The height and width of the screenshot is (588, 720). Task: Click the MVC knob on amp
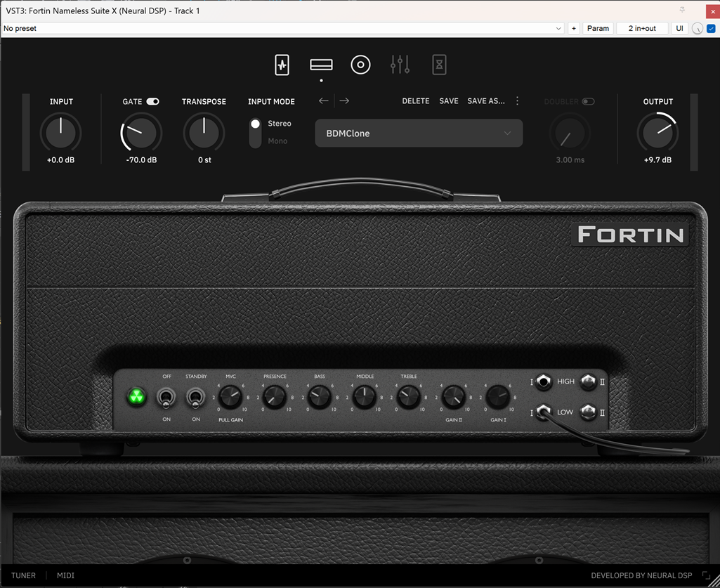coord(230,397)
